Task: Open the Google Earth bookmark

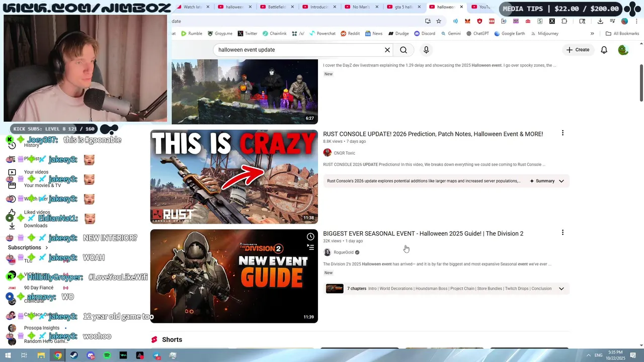Action: (x=510, y=34)
